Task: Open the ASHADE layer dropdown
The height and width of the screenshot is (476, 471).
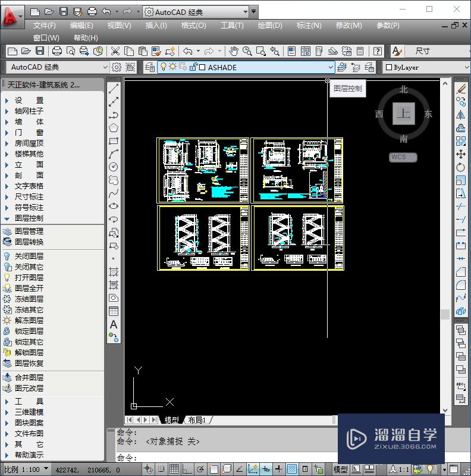Action: click(x=246, y=67)
